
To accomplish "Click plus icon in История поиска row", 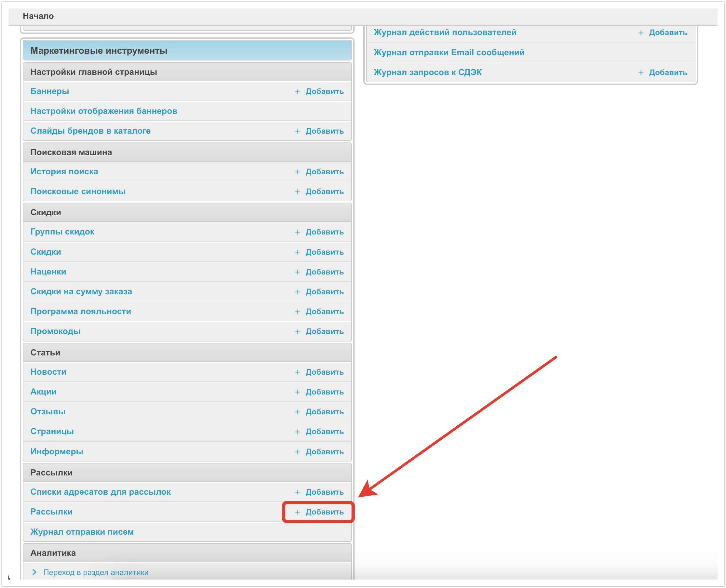I will [297, 172].
